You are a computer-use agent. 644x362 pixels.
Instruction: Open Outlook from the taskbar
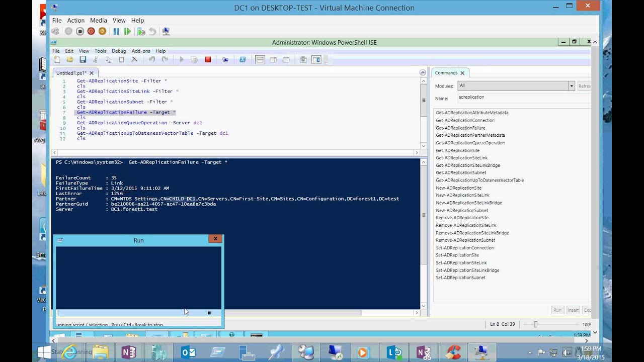coord(188,352)
